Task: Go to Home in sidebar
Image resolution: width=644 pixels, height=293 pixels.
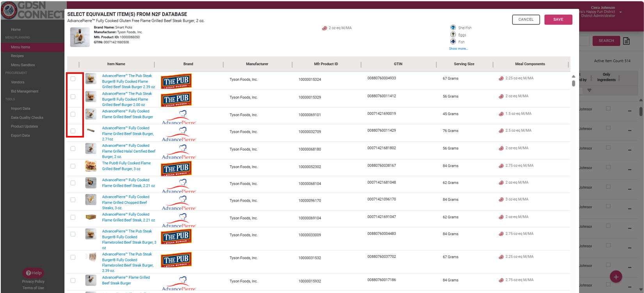Action: coord(16,30)
